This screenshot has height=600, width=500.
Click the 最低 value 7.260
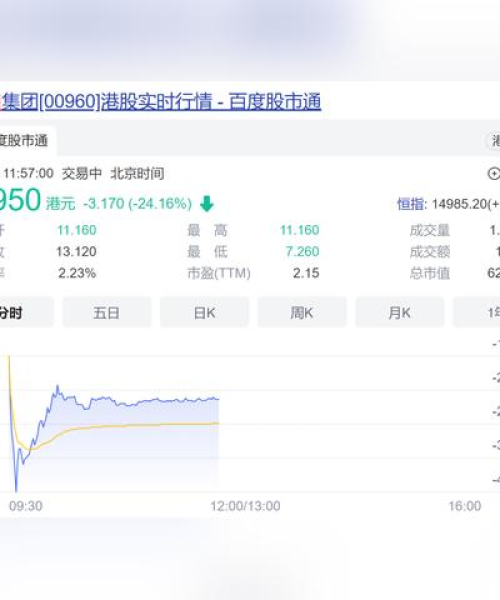(302, 251)
